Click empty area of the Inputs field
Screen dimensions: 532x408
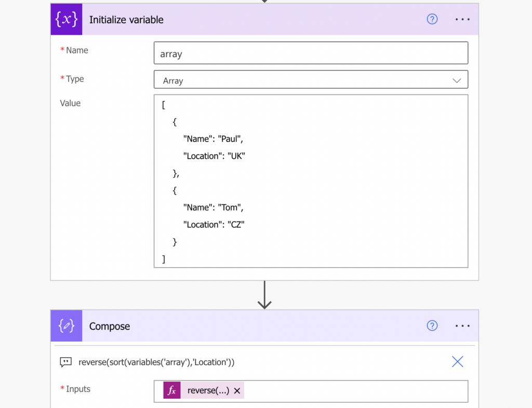[x=355, y=391]
